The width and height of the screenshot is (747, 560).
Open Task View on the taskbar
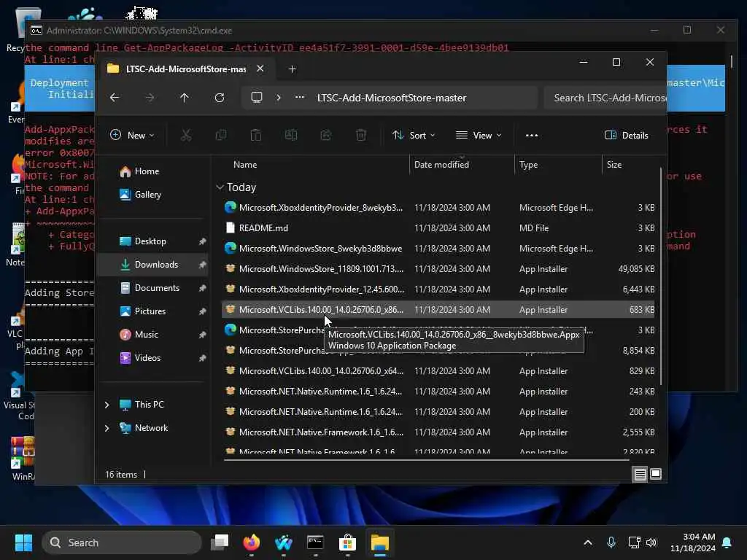220,542
